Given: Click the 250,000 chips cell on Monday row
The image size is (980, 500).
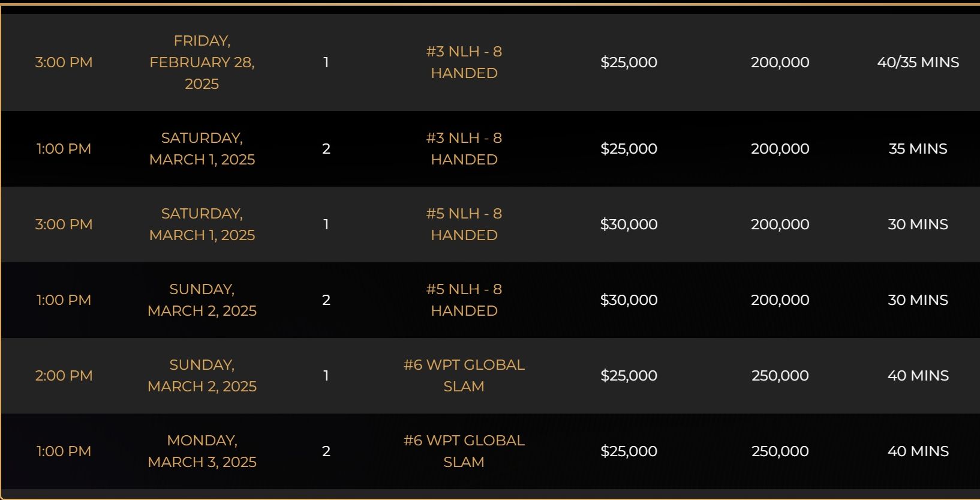Looking at the screenshot, I should tap(780, 451).
